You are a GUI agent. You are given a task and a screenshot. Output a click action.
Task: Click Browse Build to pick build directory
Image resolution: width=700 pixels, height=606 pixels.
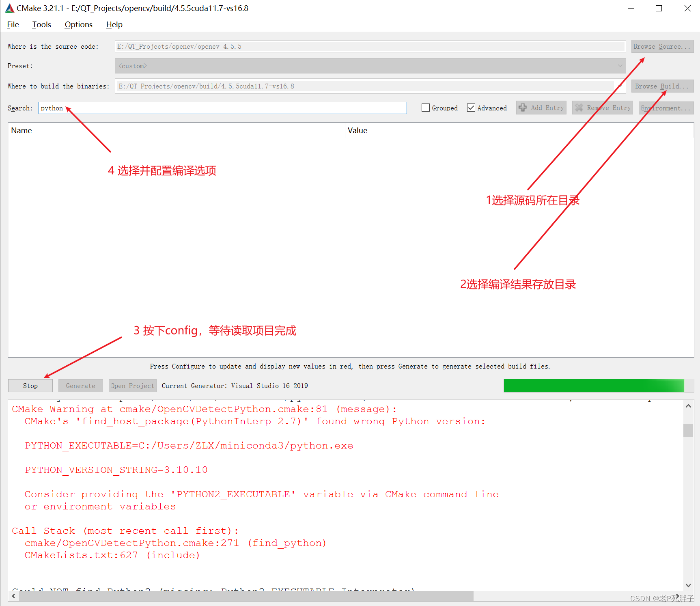(x=662, y=86)
